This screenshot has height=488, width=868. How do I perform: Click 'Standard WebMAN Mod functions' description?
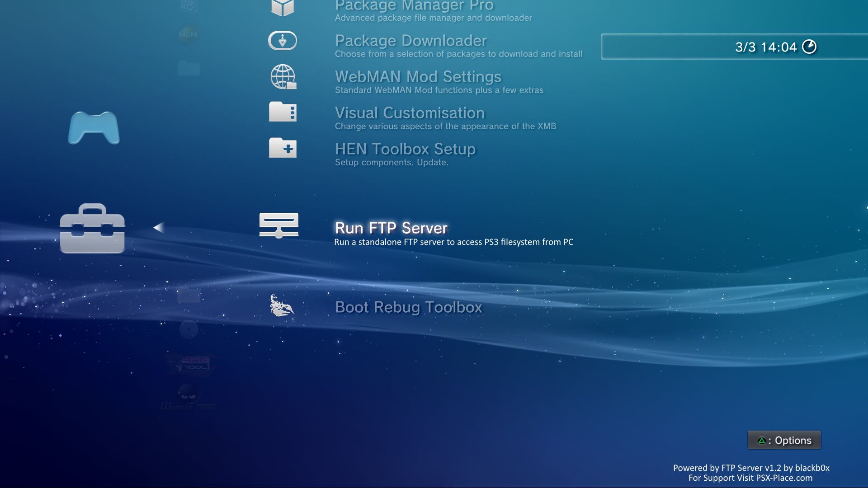[439, 90]
